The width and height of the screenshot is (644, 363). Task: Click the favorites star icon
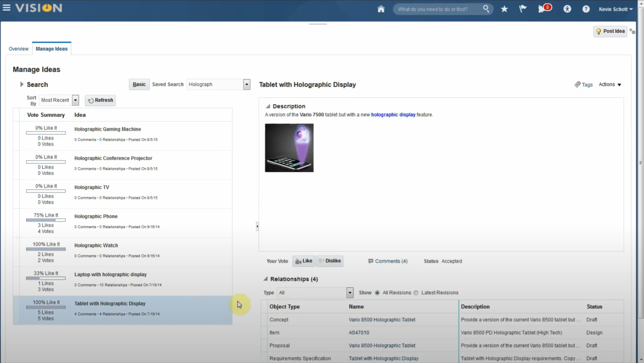504,8
